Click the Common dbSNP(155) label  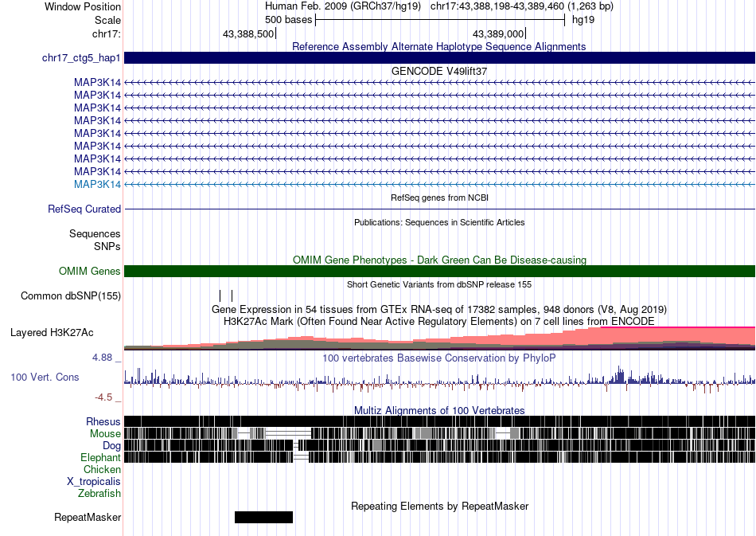tap(70, 295)
